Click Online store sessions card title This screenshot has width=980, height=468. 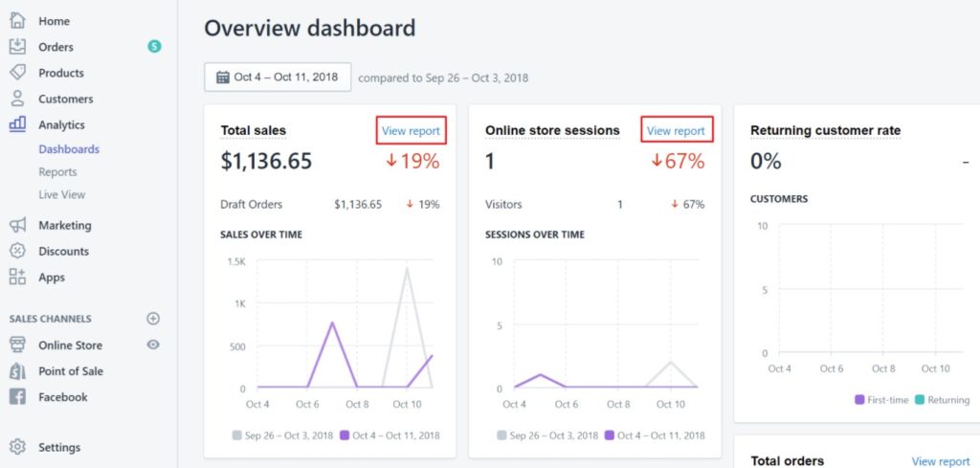[x=552, y=130]
